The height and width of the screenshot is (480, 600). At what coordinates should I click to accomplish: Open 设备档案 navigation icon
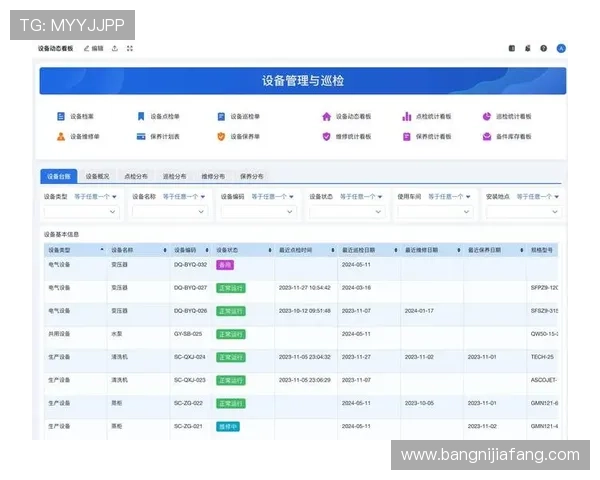pyautogui.click(x=61, y=116)
